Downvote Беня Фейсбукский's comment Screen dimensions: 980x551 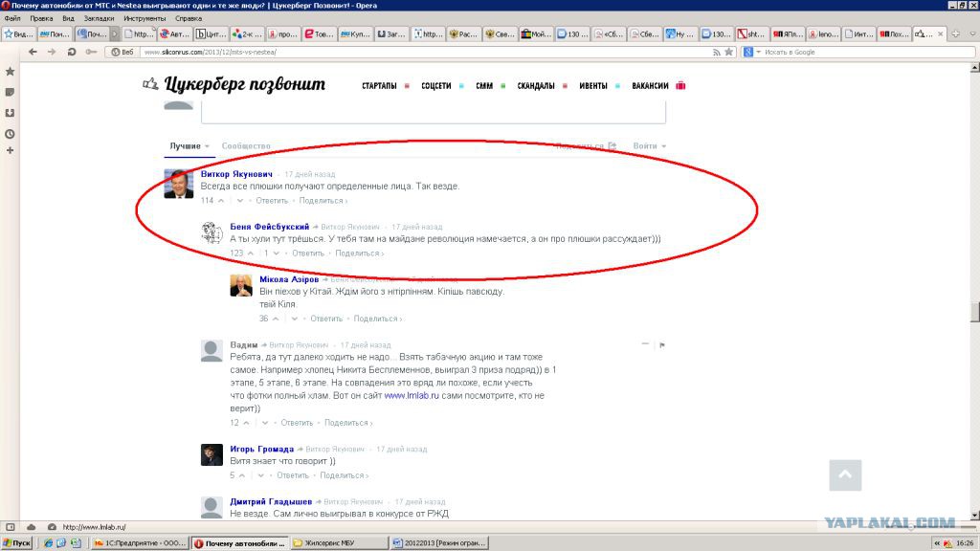click(277, 253)
